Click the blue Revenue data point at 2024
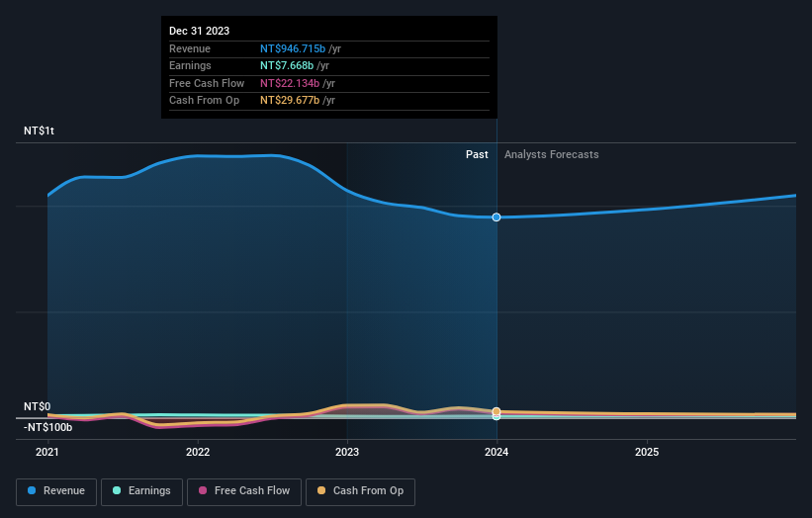 pos(496,217)
